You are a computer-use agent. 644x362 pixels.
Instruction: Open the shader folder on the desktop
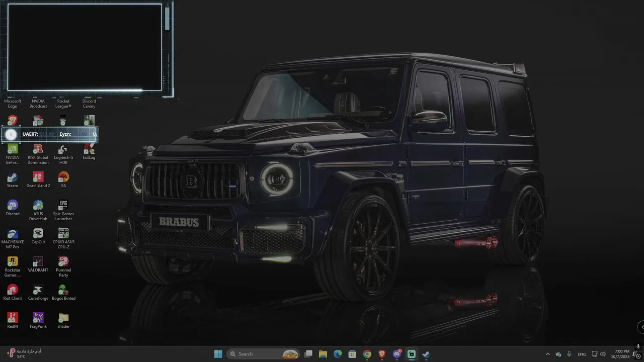[x=63, y=320]
